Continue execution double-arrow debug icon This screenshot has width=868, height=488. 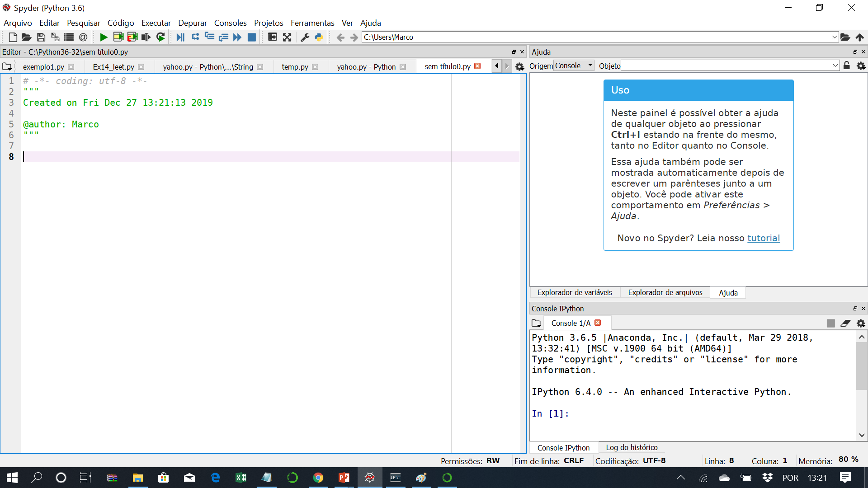click(237, 37)
